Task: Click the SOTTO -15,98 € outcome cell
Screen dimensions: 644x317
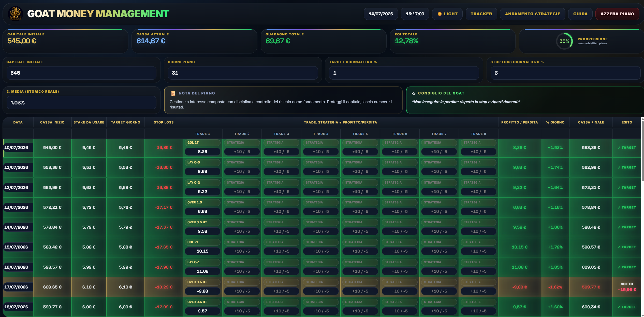Action: 627,287
